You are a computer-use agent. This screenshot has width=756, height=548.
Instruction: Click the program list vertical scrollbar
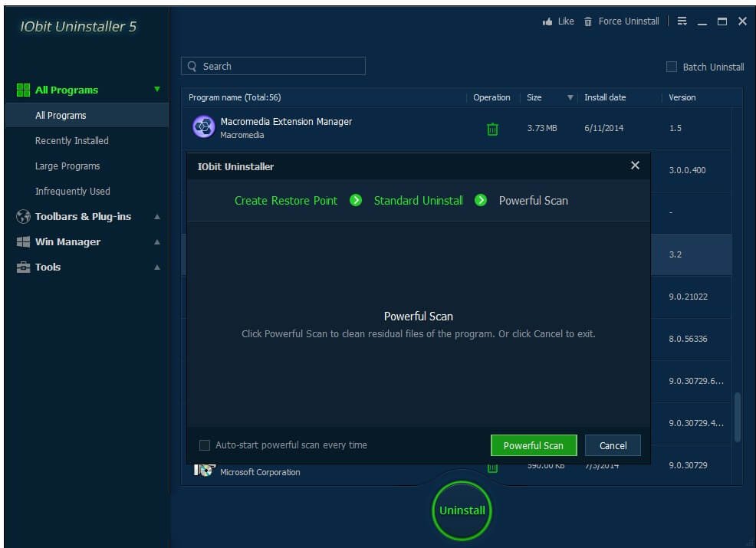point(737,417)
